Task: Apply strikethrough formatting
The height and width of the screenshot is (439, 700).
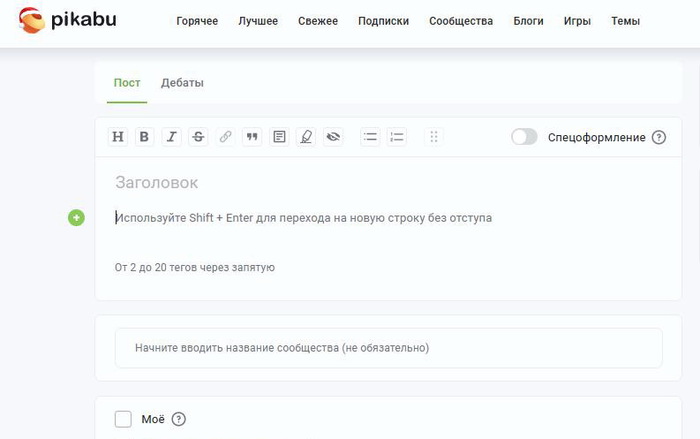Action: click(199, 137)
